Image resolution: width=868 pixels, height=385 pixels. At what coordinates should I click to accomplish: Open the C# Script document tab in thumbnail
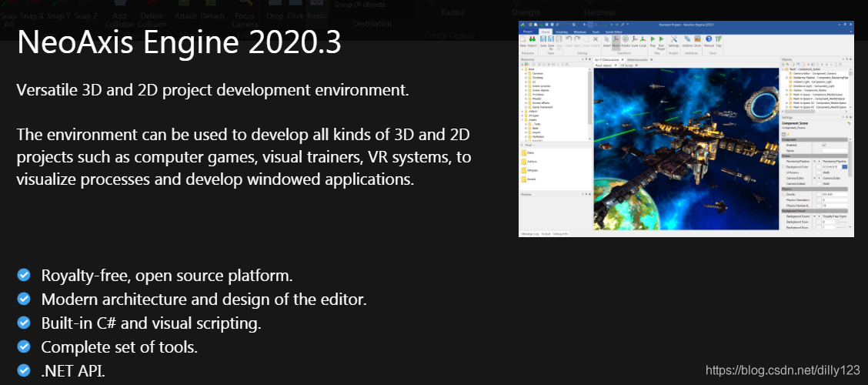pos(626,65)
